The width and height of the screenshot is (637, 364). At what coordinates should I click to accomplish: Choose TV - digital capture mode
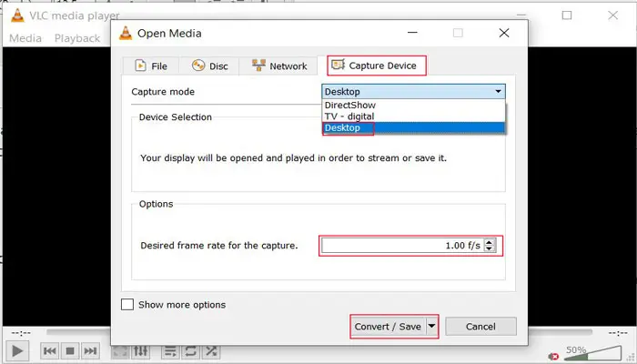click(x=350, y=116)
